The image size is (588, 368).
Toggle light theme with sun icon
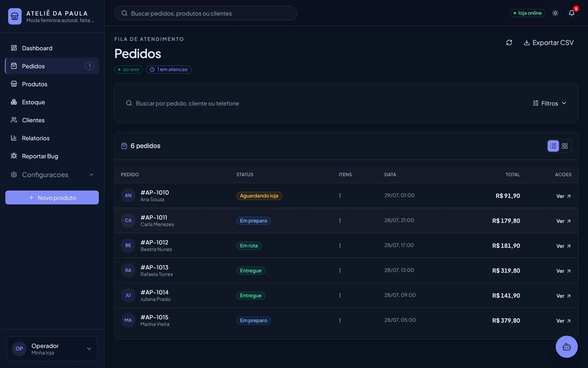coord(555,13)
